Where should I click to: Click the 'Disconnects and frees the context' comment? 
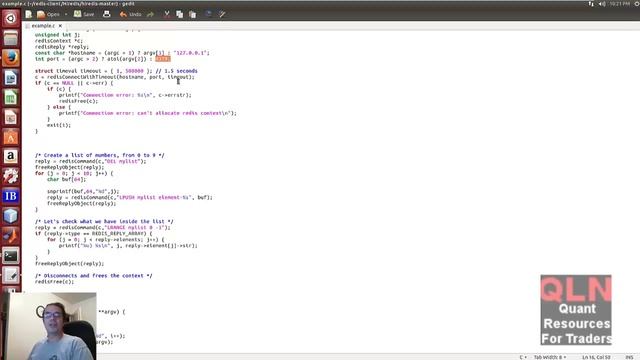click(93, 276)
